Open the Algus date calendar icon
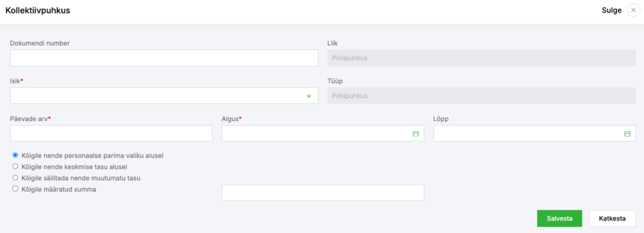The width and height of the screenshot is (644, 233). pos(416,134)
